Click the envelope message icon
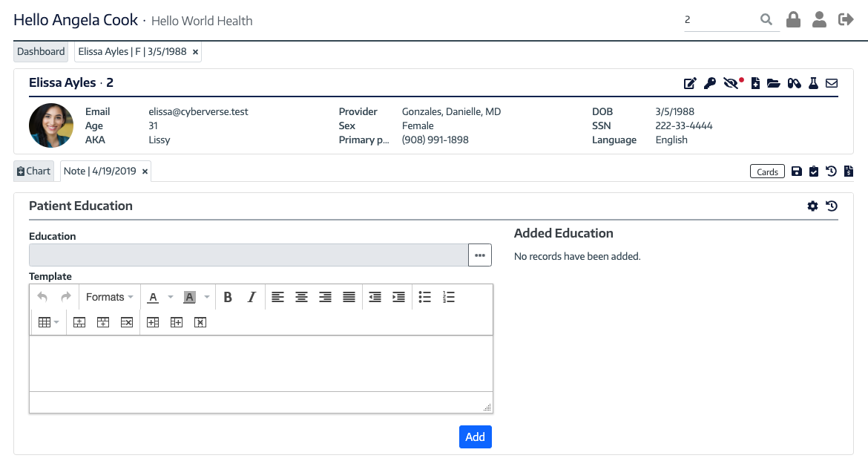Screen dimensions: 868x461 coord(832,83)
